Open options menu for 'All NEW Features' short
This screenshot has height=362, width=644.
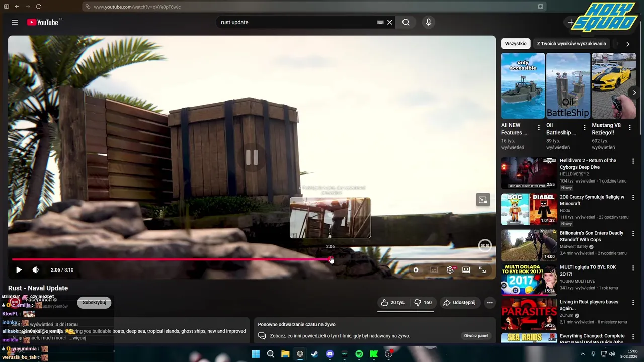coord(539,128)
